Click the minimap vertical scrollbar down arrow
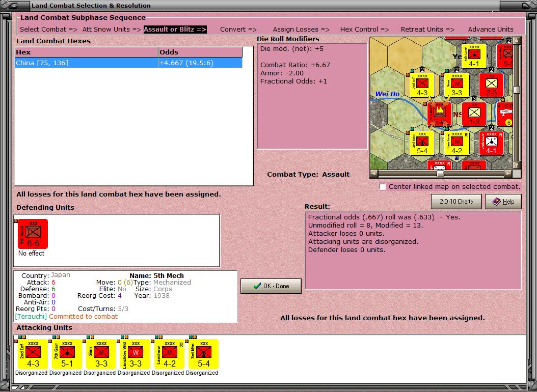This screenshot has width=537, height=392. [x=517, y=165]
